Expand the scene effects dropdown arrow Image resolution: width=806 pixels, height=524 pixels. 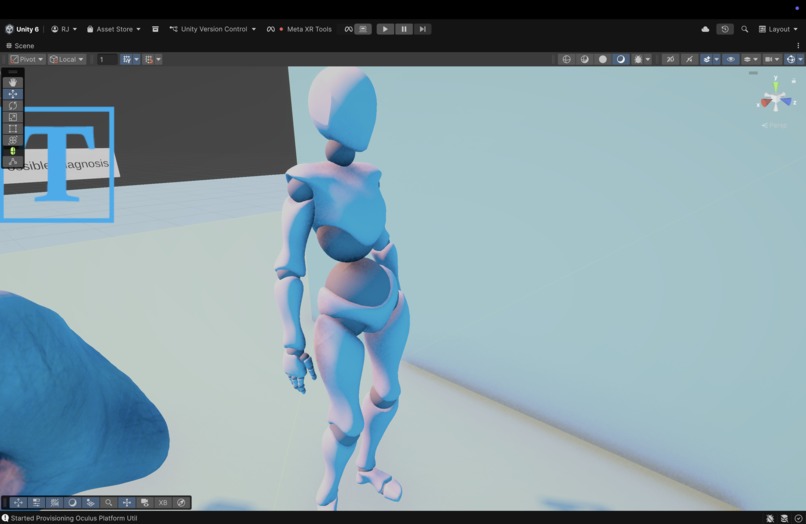point(717,59)
